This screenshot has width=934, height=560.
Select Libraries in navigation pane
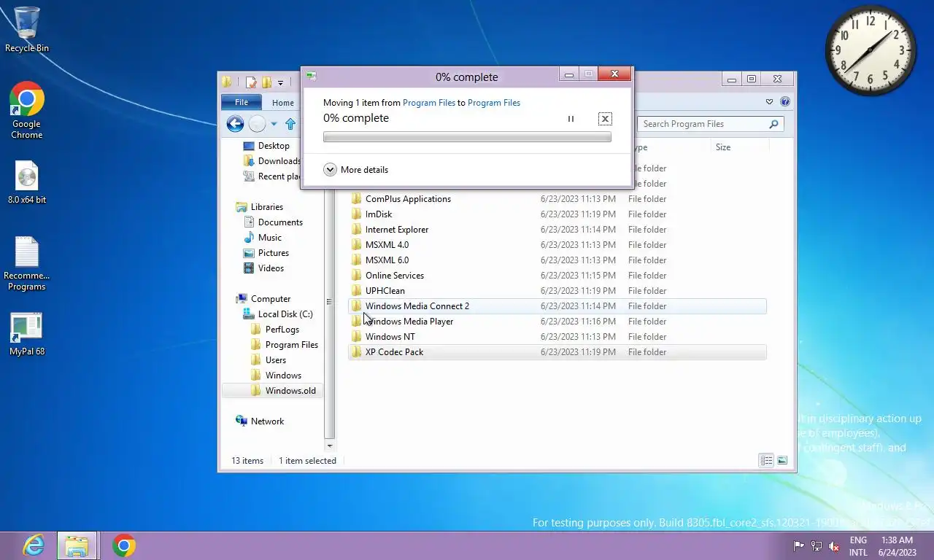259,207
